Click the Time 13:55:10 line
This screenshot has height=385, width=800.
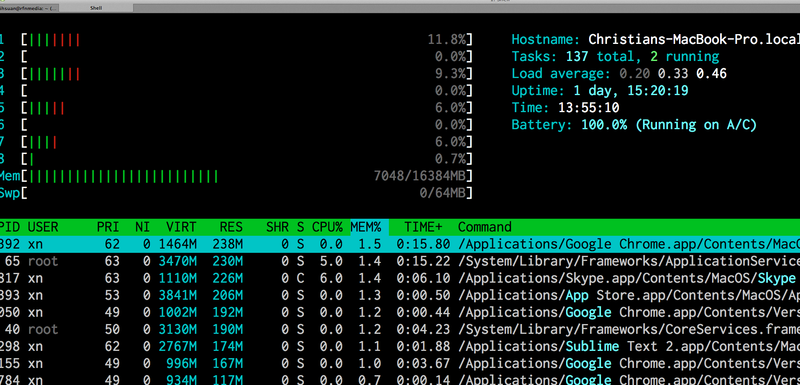coord(565,108)
